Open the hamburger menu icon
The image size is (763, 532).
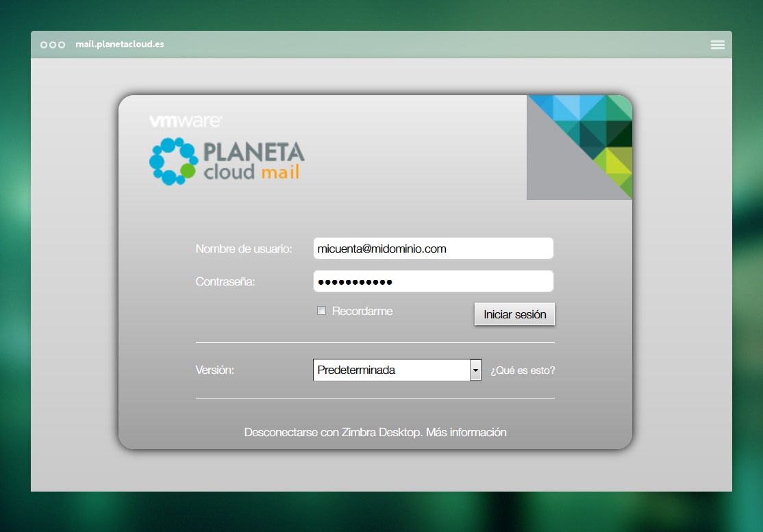[717, 45]
